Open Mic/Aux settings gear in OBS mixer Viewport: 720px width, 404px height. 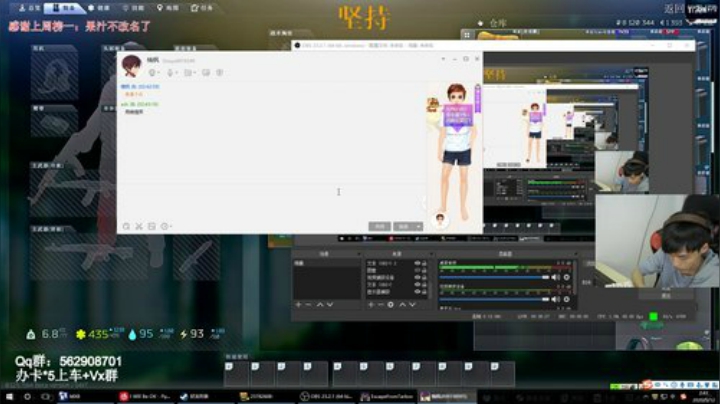click(x=567, y=299)
